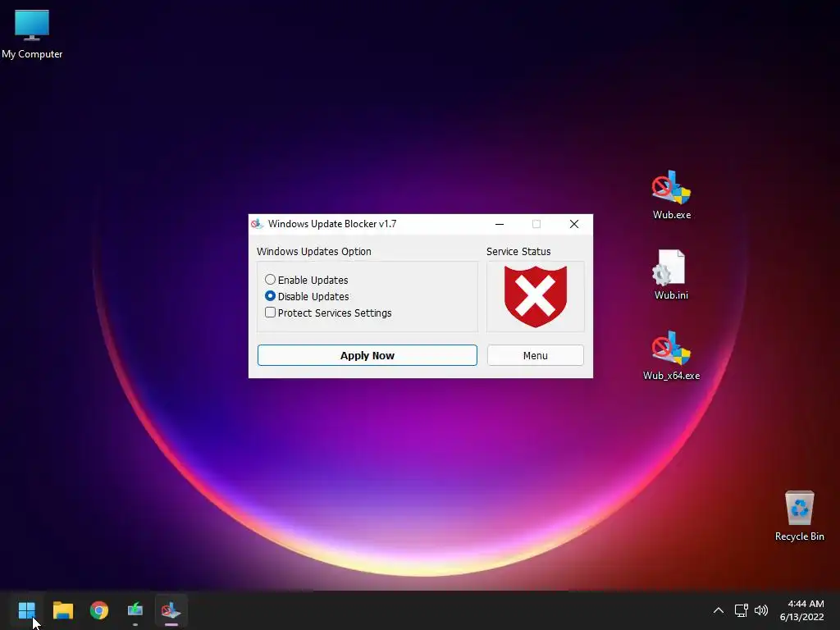
Task: Open the volume tray icon
Action: point(760,610)
